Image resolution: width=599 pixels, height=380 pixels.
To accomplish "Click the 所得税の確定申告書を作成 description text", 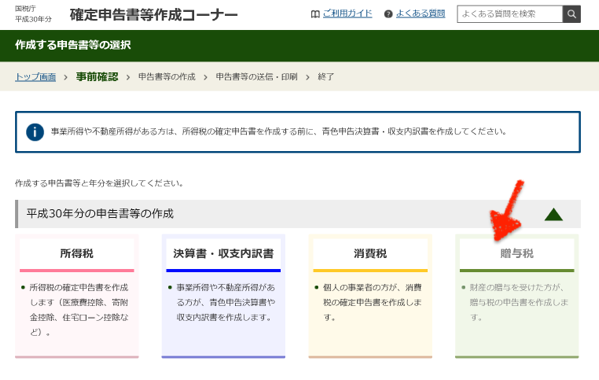I will (79, 310).
